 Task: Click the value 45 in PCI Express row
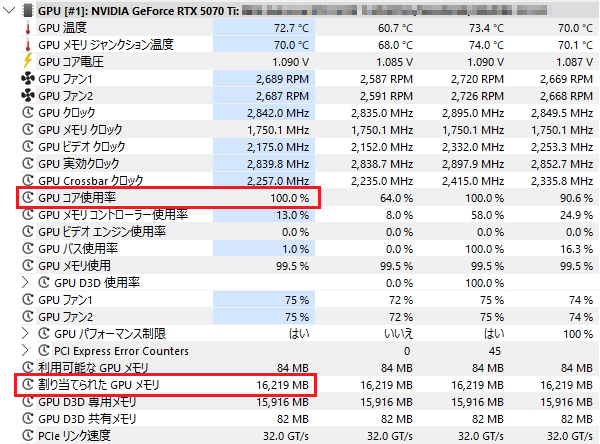495,351
